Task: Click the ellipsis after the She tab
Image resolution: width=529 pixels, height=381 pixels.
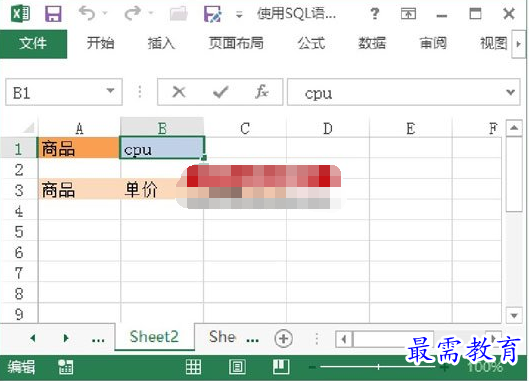Action: (x=253, y=339)
